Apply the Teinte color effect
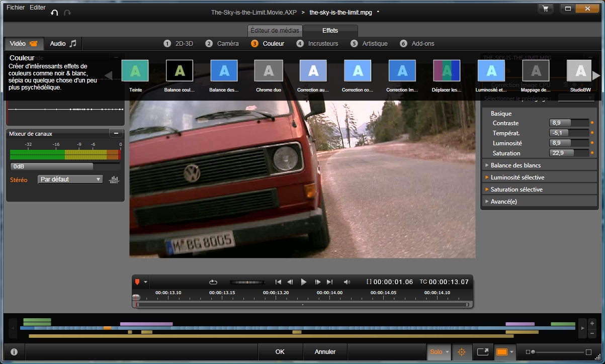605x364 pixels. [x=135, y=71]
